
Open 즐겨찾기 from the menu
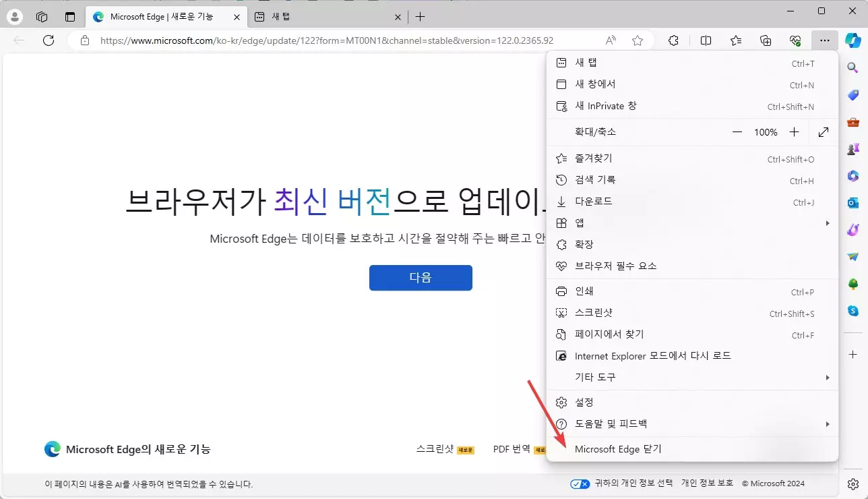[x=693, y=159]
